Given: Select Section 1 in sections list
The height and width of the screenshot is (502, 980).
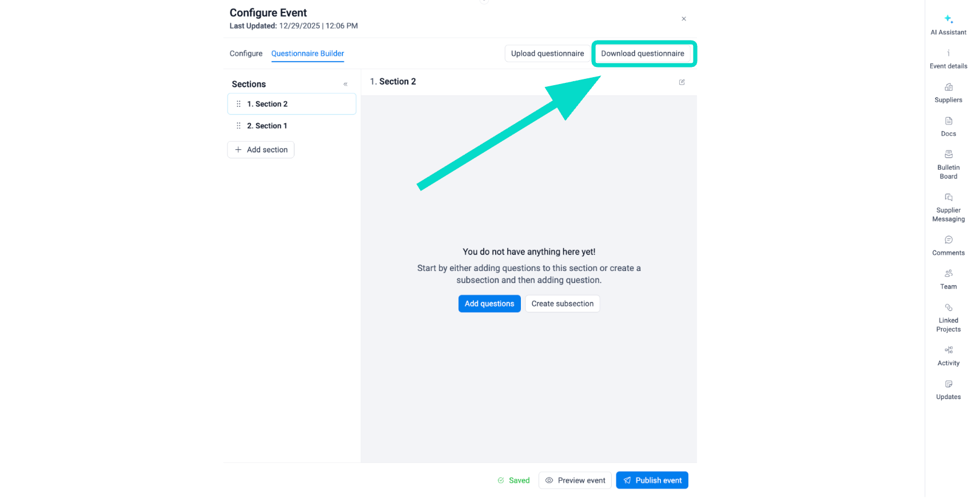Looking at the screenshot, I should [267, 126].
